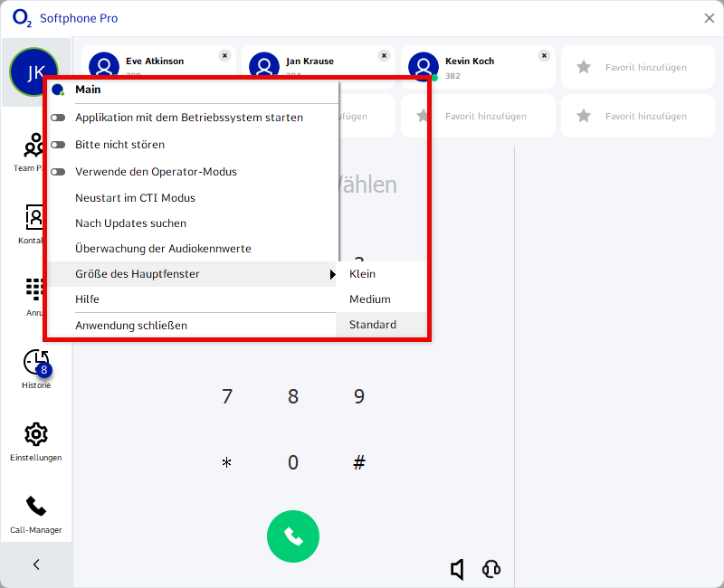Remove Kevin Koch favorite with x
The height and width of the screenshot is (588, 724).
(x=544, y=55)
